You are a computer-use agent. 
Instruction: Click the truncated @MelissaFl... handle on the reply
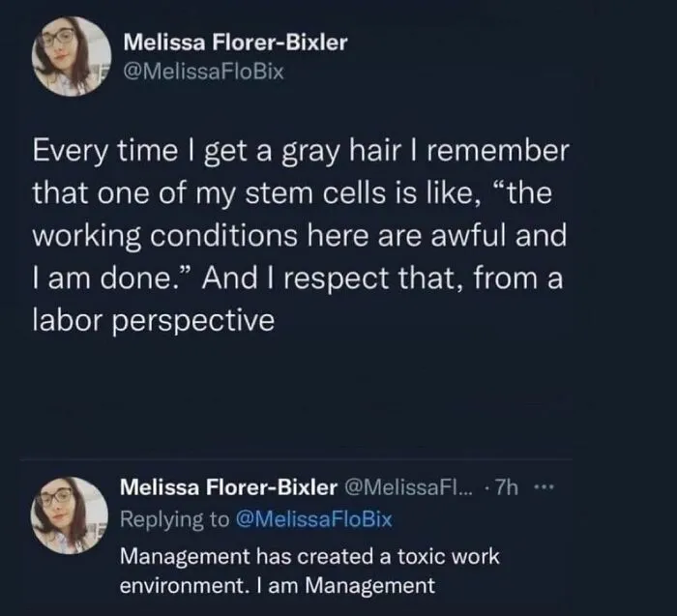pyautogui.click(x=408, y=487)
